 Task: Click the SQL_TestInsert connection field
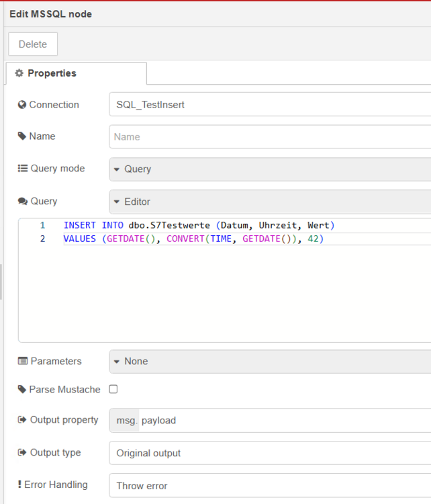point(269,105)
